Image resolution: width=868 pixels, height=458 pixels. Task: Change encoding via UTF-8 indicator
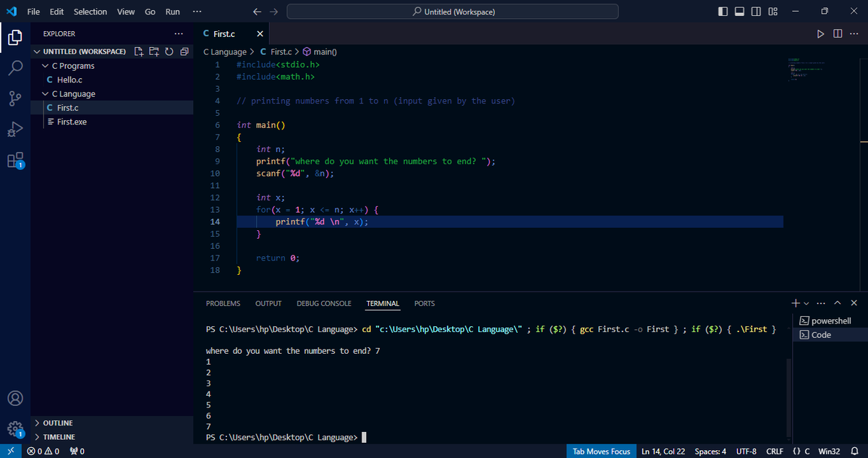pos(746,451)
